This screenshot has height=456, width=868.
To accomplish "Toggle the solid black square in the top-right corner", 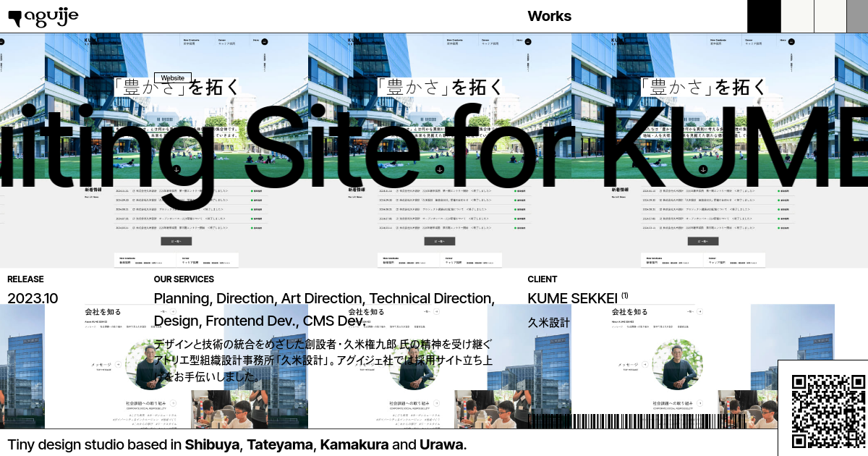I will click(x=764, y=16).
